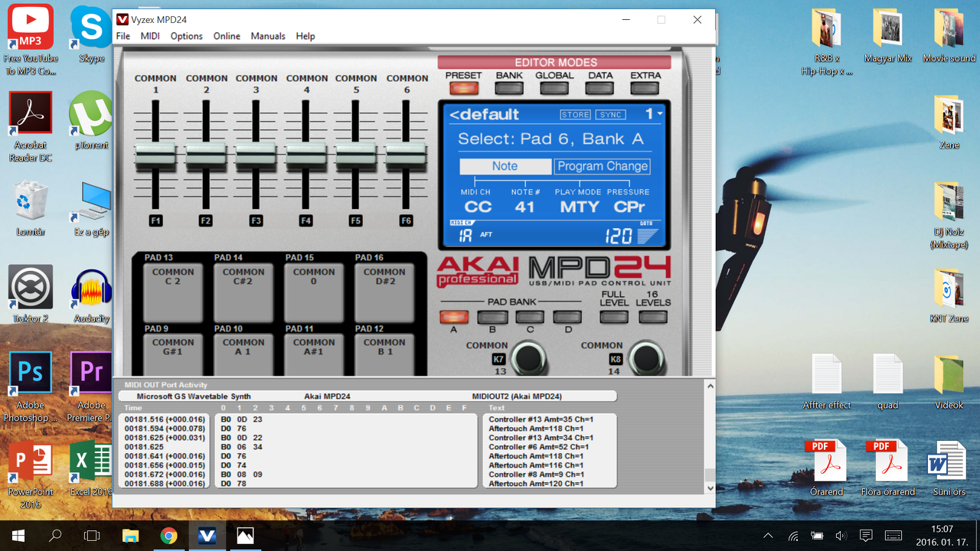Open the Options menu

[x=187, y=36]
